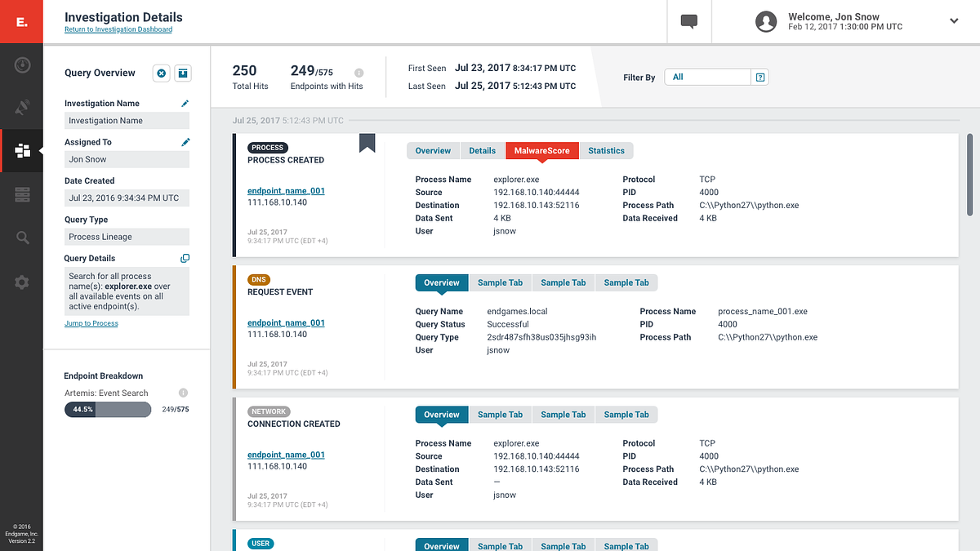Screen dimensions: 980x551
Task: Open the search magnifier in left sidebar
Action: [22, 238]
